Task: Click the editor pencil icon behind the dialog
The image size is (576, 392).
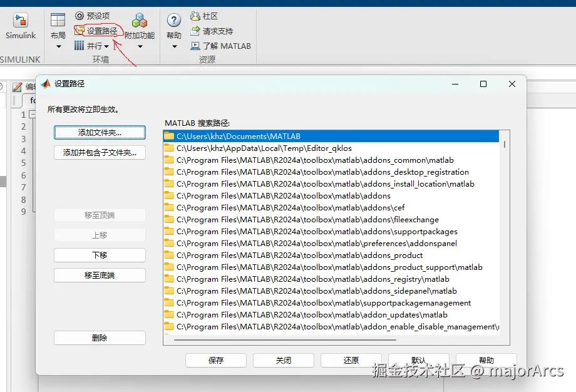Action: [x=18, y=87]
